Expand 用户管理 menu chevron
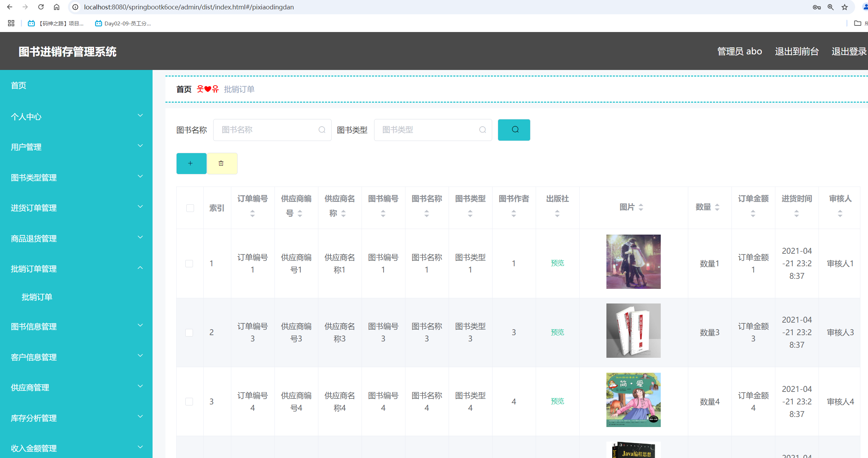The width and height of the screenshot is (868, 458). 140,146
